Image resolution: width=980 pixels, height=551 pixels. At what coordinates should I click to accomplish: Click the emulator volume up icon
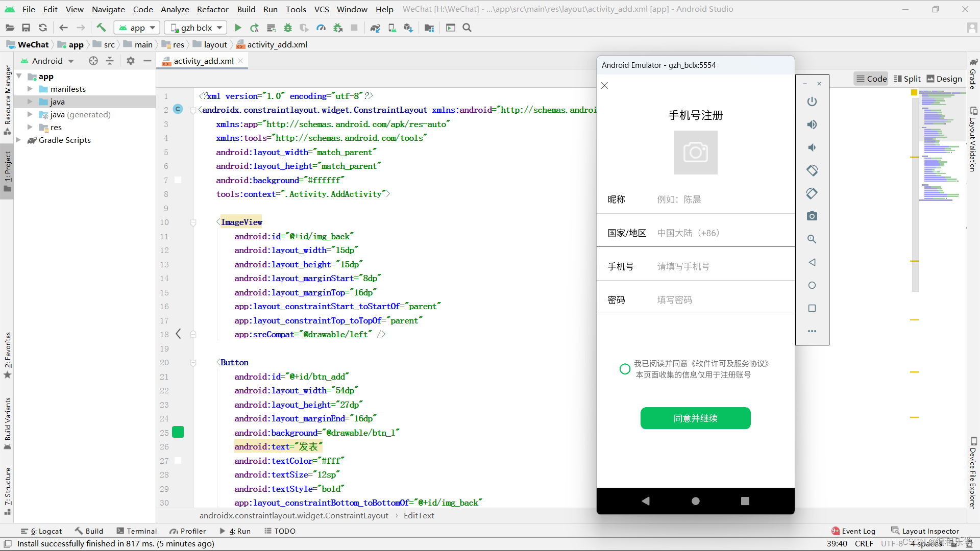click(812, 124)
